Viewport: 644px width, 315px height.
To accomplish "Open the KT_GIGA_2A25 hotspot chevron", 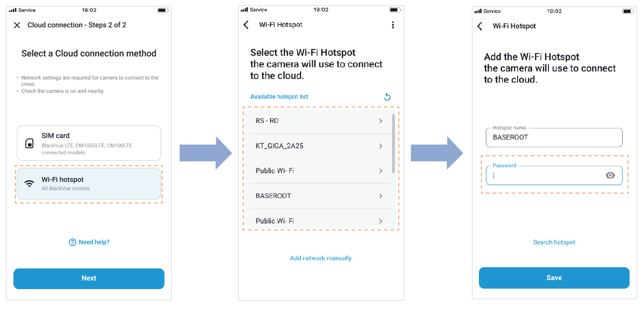I will point(380,146).
